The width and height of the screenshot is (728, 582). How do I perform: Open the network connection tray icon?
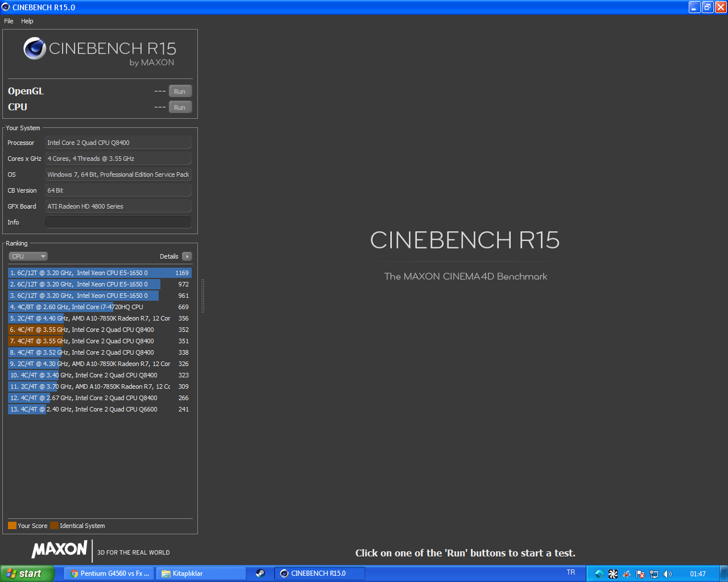click(x=654, y=574)
